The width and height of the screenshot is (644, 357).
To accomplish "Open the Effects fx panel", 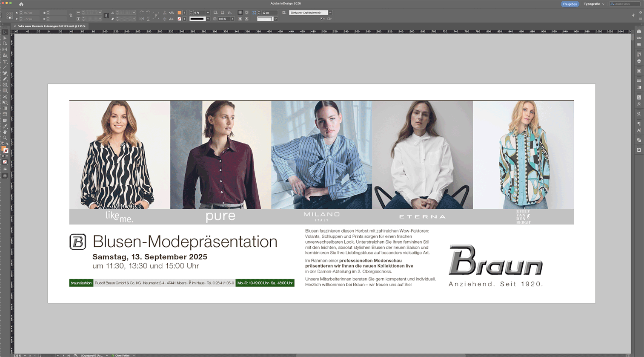I will coord(639,104).
